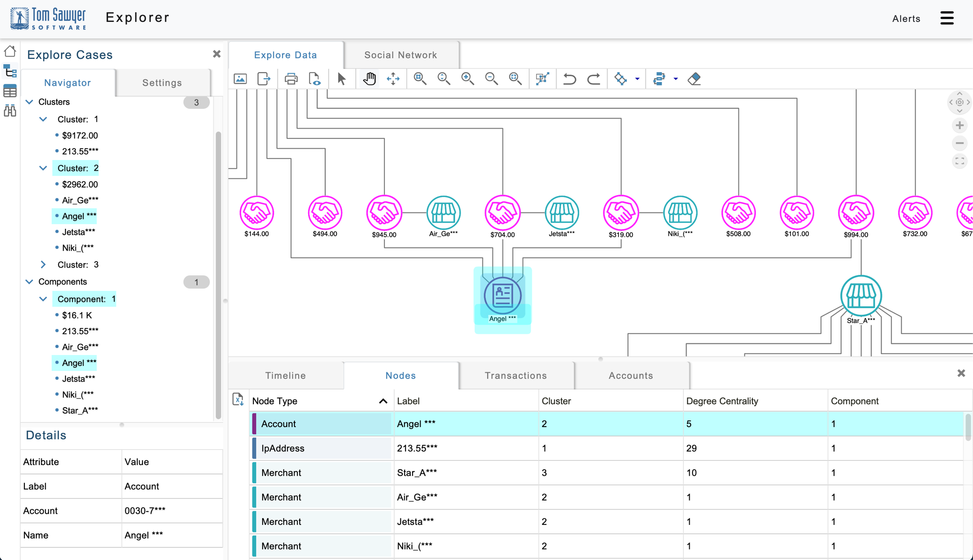Select Jetsta*** under Cluster 2

[x=78, y=232]
